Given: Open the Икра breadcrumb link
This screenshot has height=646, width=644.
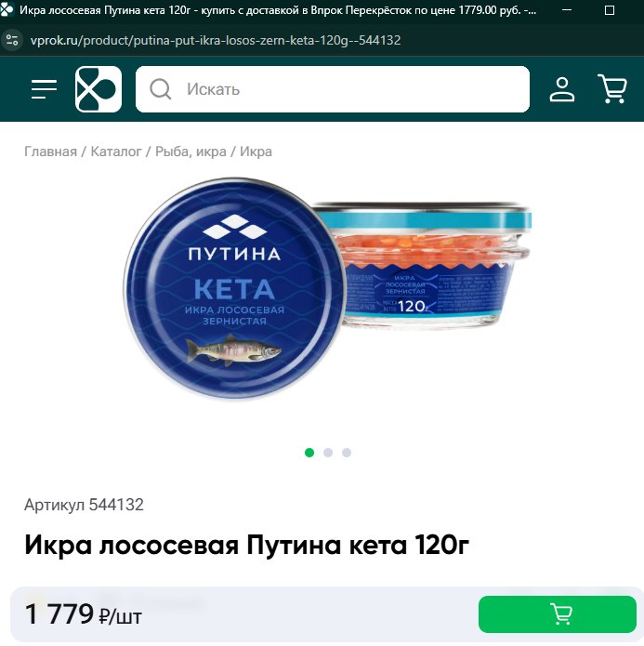Looking at the screenshot, I should tap(256, 152).
